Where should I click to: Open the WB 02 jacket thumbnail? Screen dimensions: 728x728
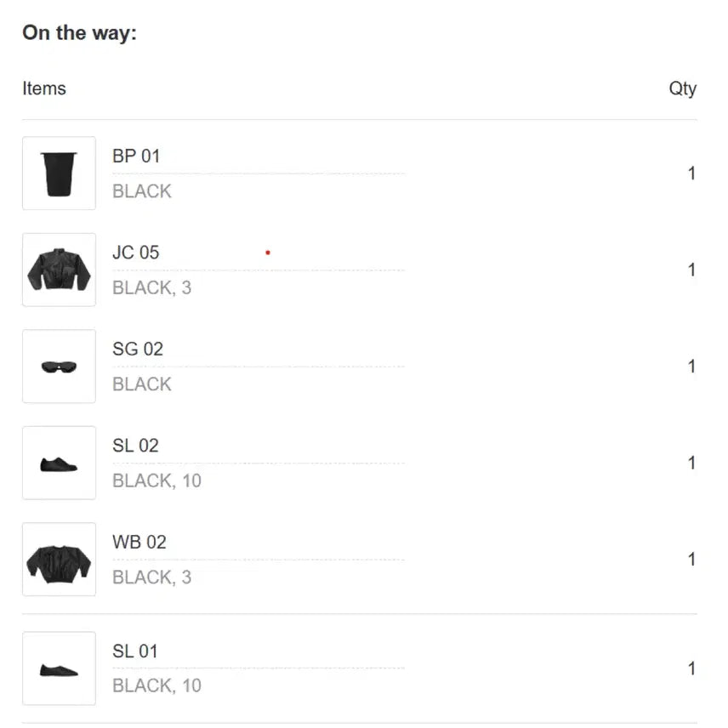pyautogui.click(x=59, y=560)
